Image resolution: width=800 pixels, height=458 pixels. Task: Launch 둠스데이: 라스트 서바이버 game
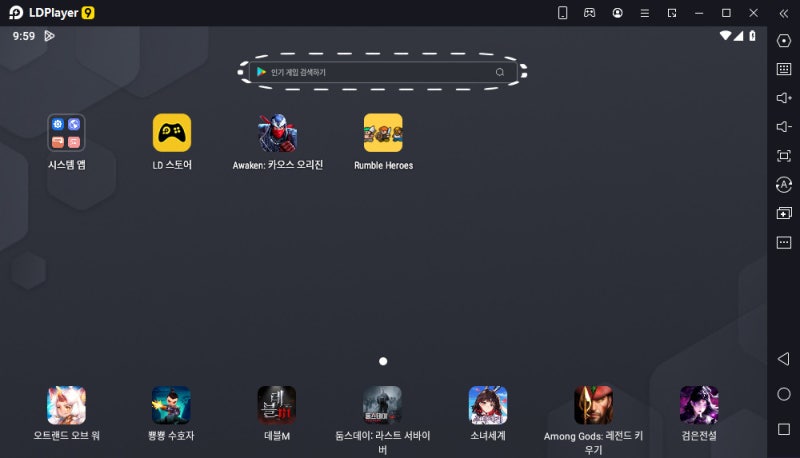(x=382, y=405)
